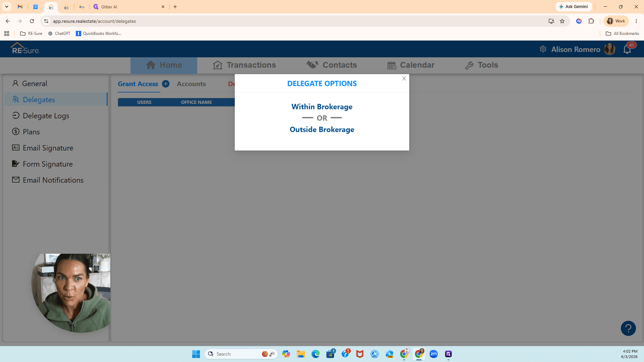
Task: Open the QuickBooks Workforce bookmark
Action: click(99, 34)
